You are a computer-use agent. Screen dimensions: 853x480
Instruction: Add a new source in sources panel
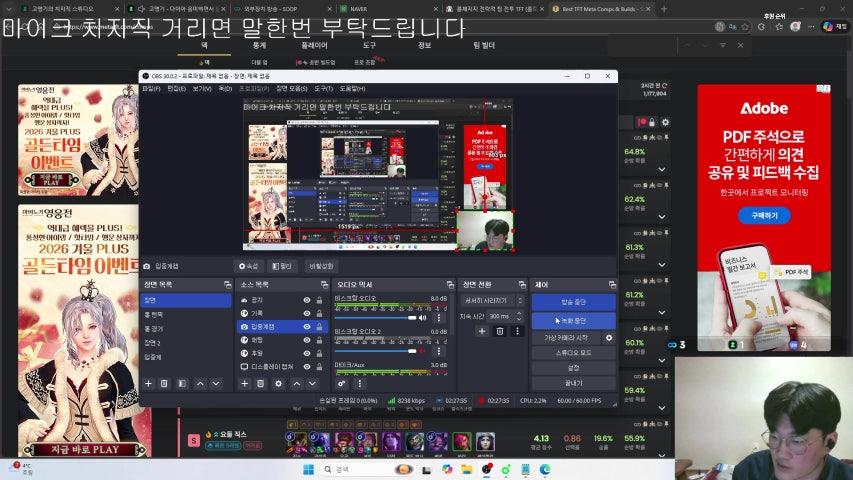coord(245,383)
